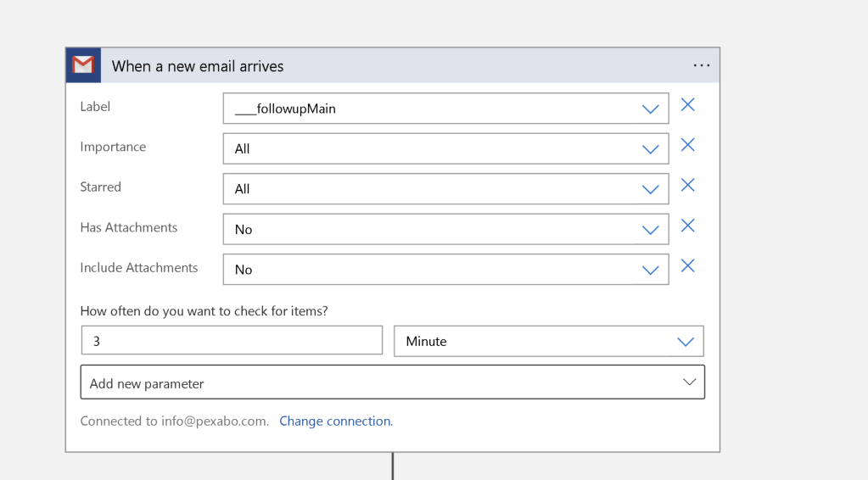This screenshot has height=480, width=868.
Task: Open the Has Attachments dropdown
Action: tap(445, 230)
